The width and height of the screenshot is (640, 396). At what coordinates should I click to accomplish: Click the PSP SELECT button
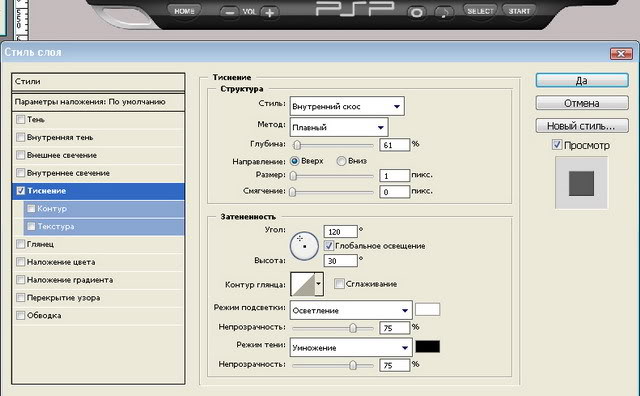480,11
